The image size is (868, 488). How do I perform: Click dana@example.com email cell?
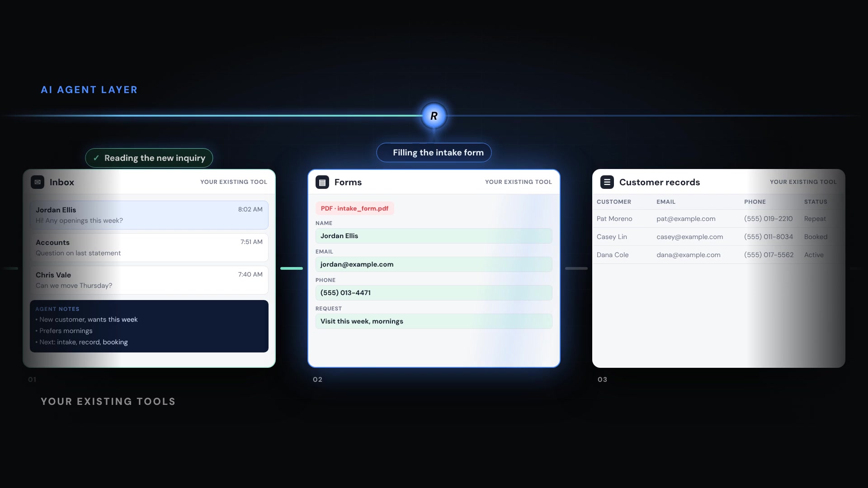click(x=689, y=255)
